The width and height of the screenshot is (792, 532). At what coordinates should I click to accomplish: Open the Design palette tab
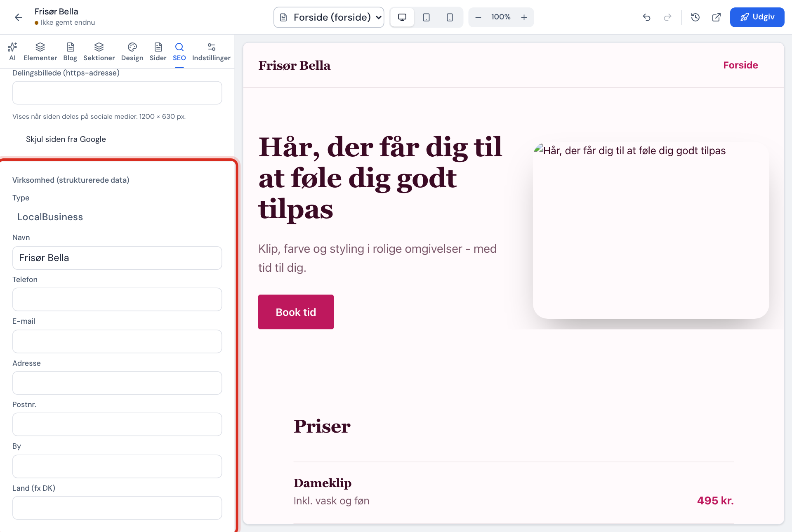[x=132, y=52]
